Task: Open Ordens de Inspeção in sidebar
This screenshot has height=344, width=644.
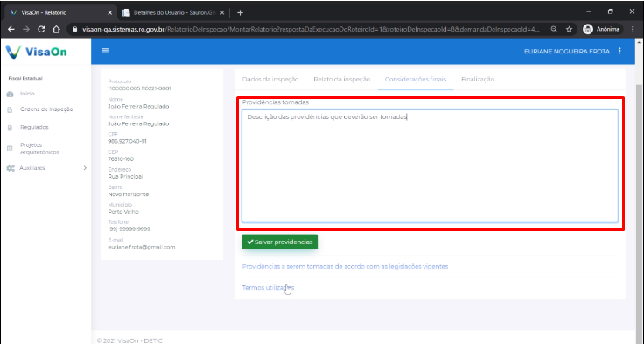Action: [x=46, y=109]
